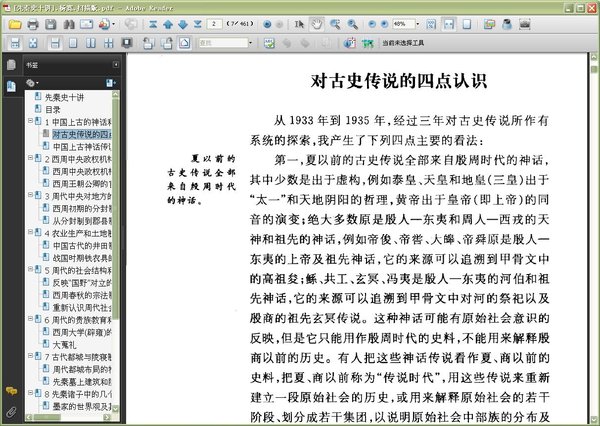This screenshot has width=600, height=426.
Task: Open the 先秦史十讲 bookmark
Action: click(x=64, y=97)
